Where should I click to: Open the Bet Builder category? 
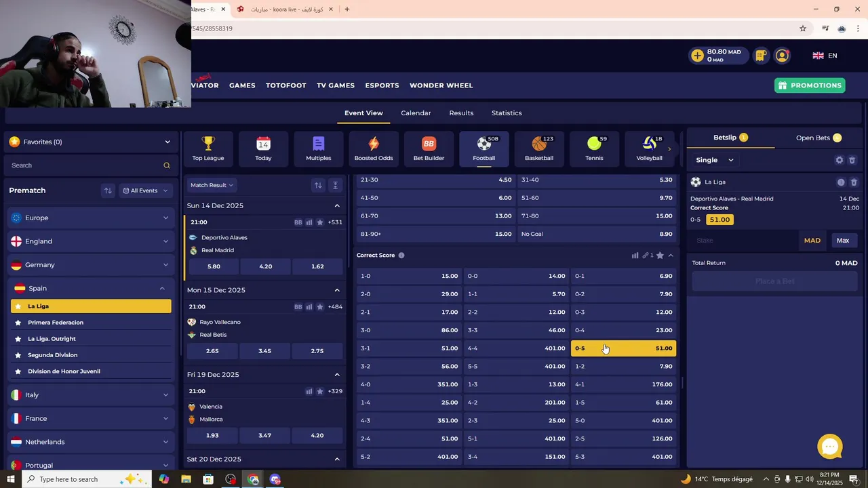coord(429,148)
